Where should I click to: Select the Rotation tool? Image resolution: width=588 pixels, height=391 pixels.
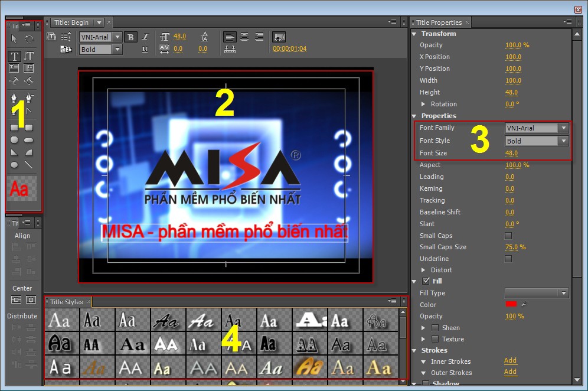point(29,38)
